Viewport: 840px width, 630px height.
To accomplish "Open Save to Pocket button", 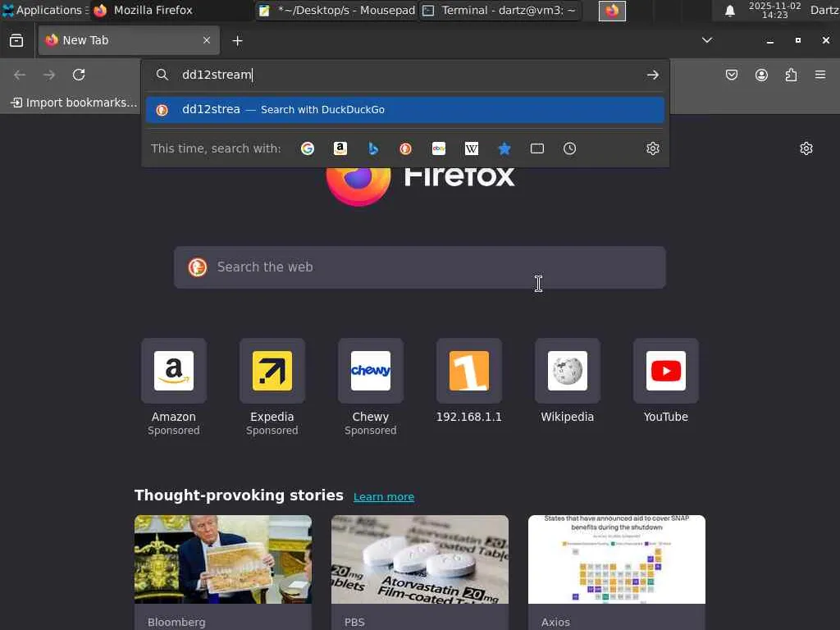I will click(x=731, y=75).
